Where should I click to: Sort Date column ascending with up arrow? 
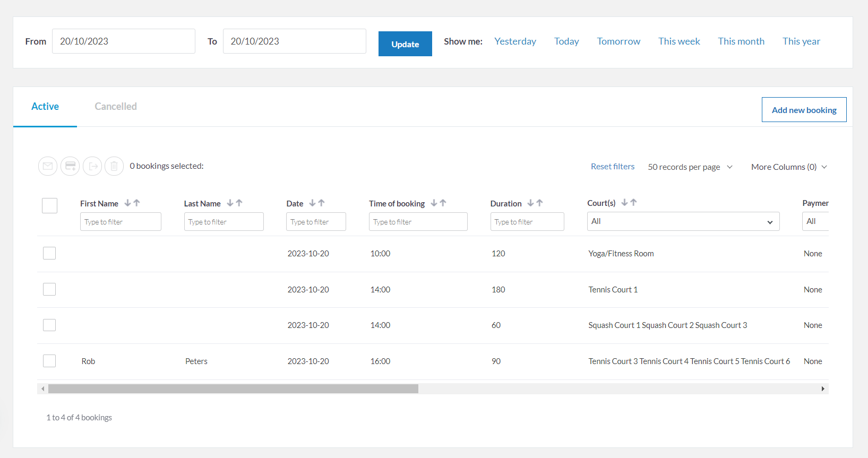[321, 203]
